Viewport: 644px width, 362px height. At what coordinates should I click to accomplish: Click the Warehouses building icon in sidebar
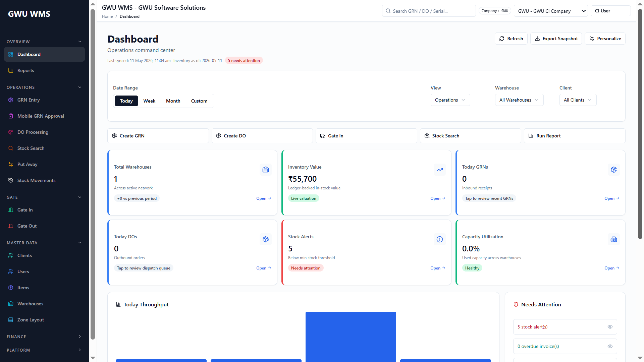pyautogui.click(x=11, y=304)
